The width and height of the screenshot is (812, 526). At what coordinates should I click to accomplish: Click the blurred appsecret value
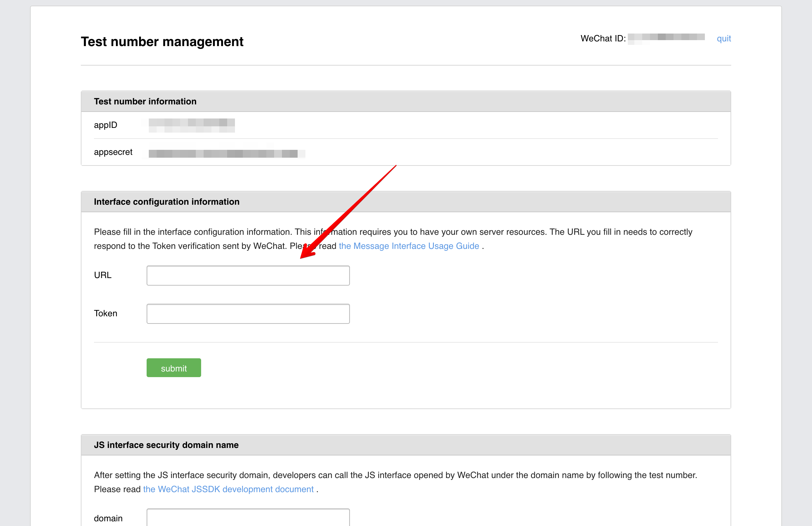tap(226, 153)
